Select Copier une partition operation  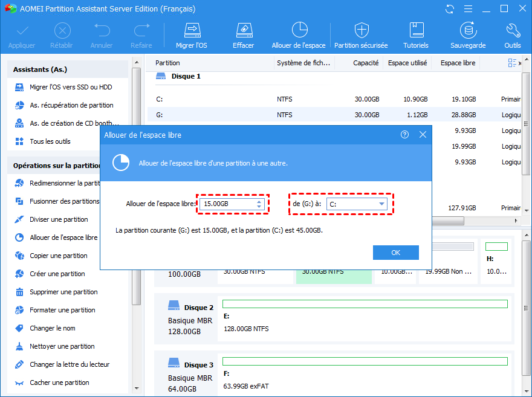point(51,256)
